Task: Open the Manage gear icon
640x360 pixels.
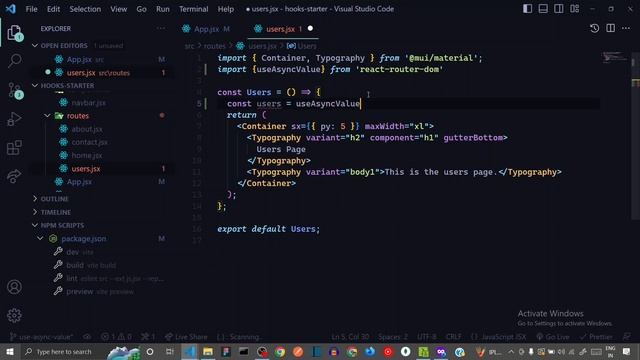Action: pos(14,315)
